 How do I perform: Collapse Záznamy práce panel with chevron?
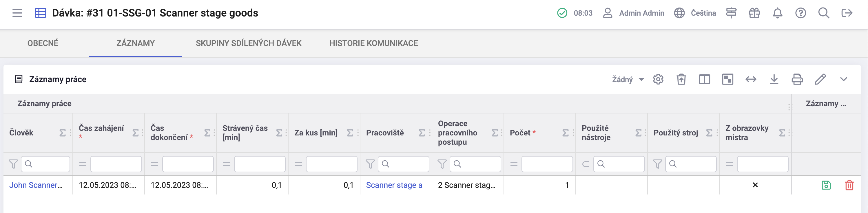pyautogui.click(x=843, y=79)
